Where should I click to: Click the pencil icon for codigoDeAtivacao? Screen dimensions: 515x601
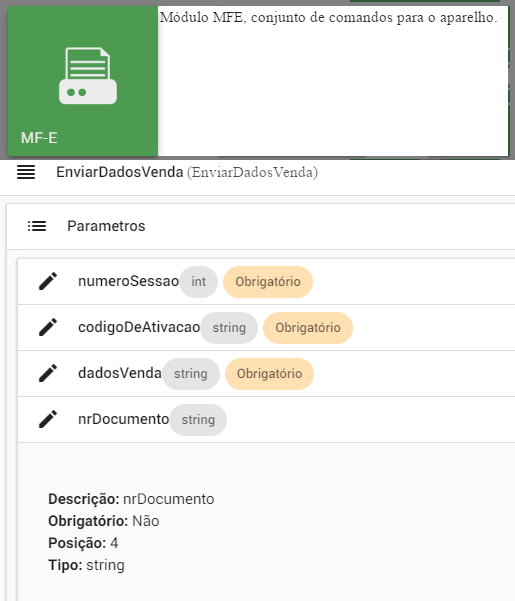pos(48,327)
